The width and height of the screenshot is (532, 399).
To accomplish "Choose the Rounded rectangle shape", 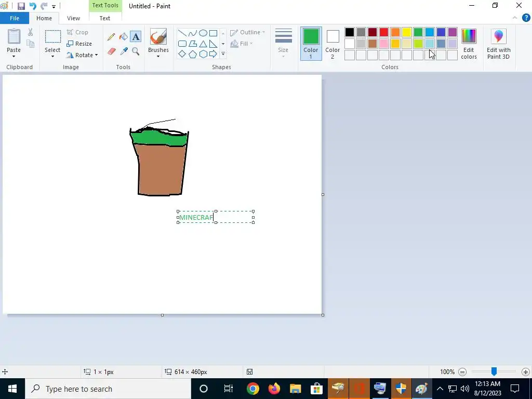I will (182, 44).
